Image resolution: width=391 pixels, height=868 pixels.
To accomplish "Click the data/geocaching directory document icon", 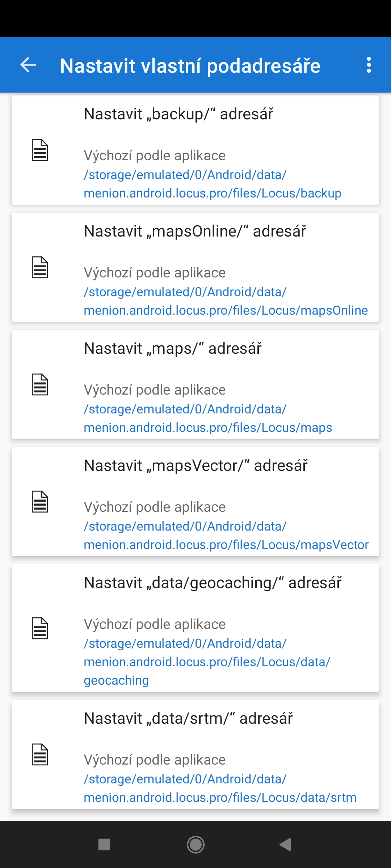I will coord(40,628).
